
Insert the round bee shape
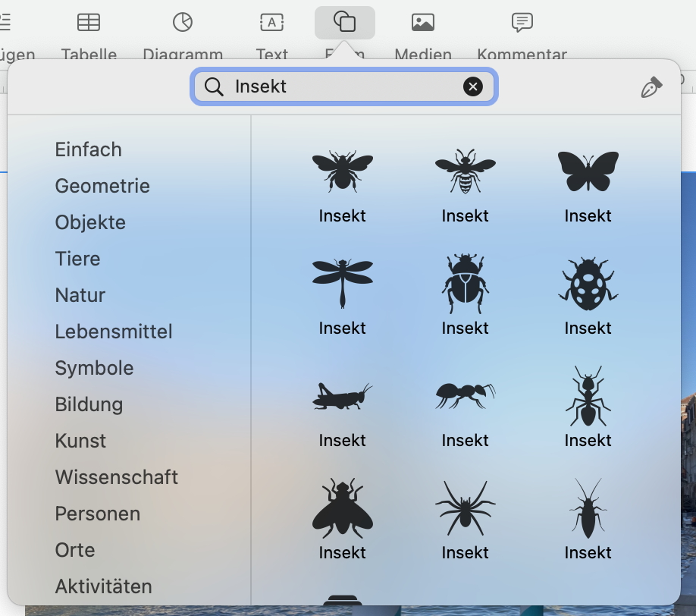[x=342, y=171]
